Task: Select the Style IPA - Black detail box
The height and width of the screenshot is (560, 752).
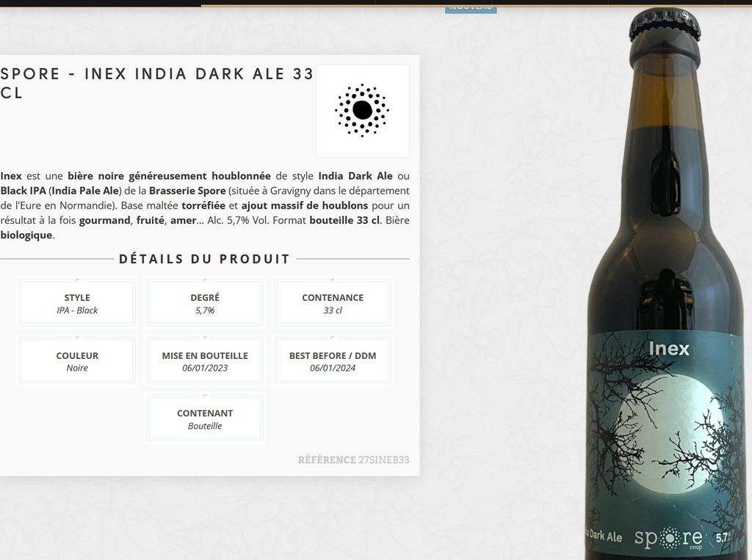Action: [x=77, y=303]
